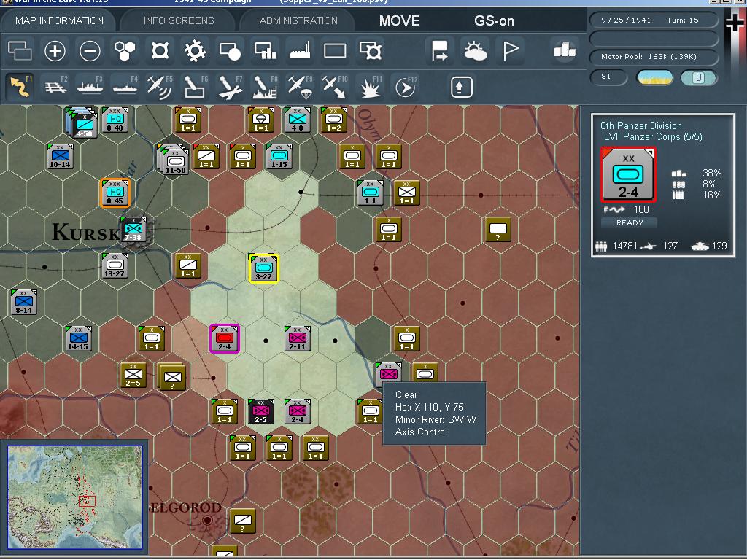Image resolution: width=747 pixels, height=560 pixels.
Task: Toggle unit counters with overlapping-rectangles icon
Action: (20, 51)
